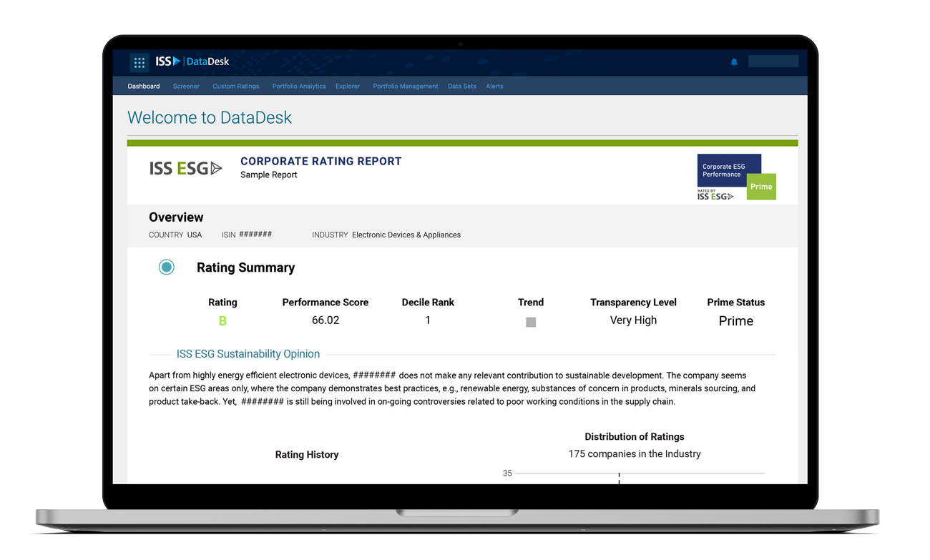Click the gray Trend indicator square
The image size is (930, 560).
coord(531,323)
